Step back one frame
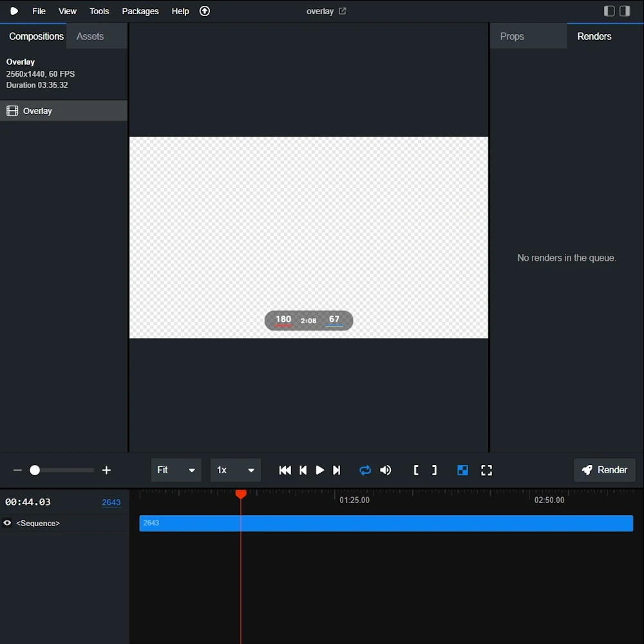 coord(303,470)
